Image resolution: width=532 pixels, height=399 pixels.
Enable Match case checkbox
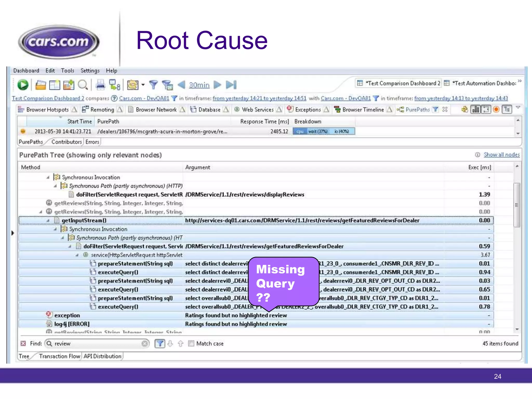coord(191,344)
